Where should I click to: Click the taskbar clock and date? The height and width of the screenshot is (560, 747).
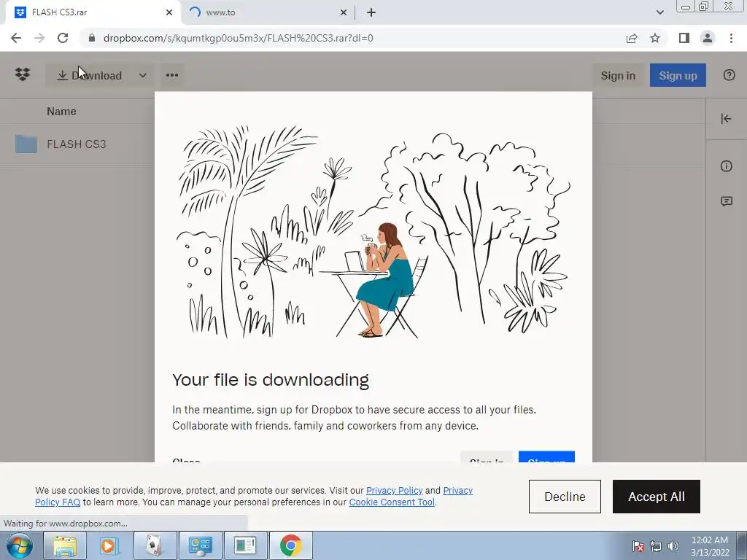click(710, 546)
